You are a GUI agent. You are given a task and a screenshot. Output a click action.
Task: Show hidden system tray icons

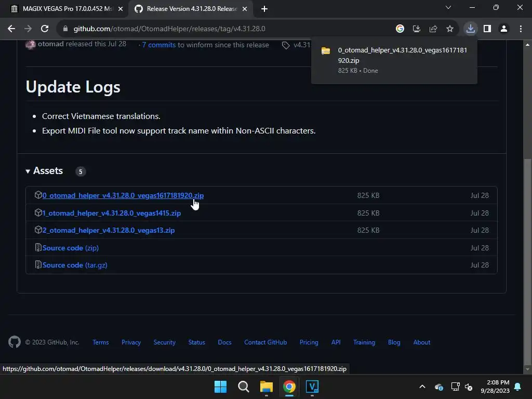(x=422, y=387)
